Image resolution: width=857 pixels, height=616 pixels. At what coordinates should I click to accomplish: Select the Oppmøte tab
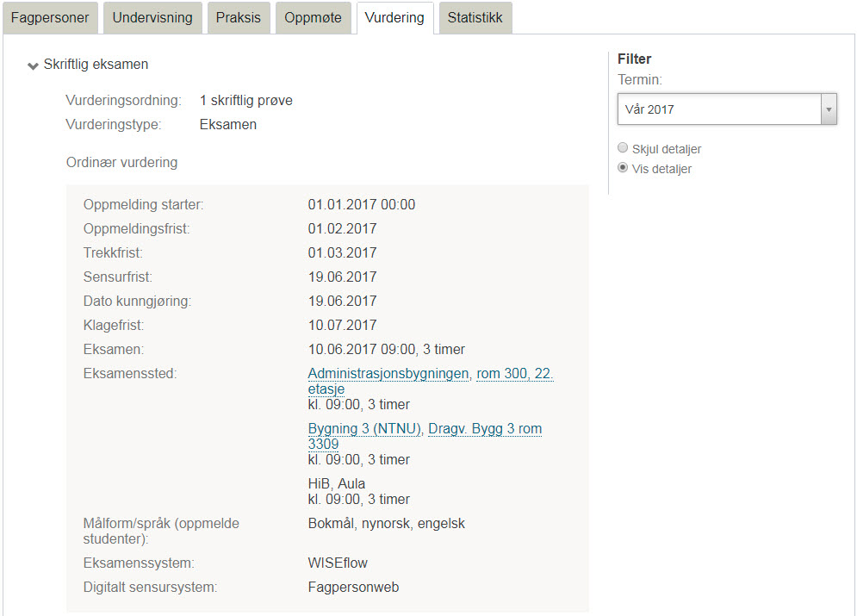click(314, 17)
